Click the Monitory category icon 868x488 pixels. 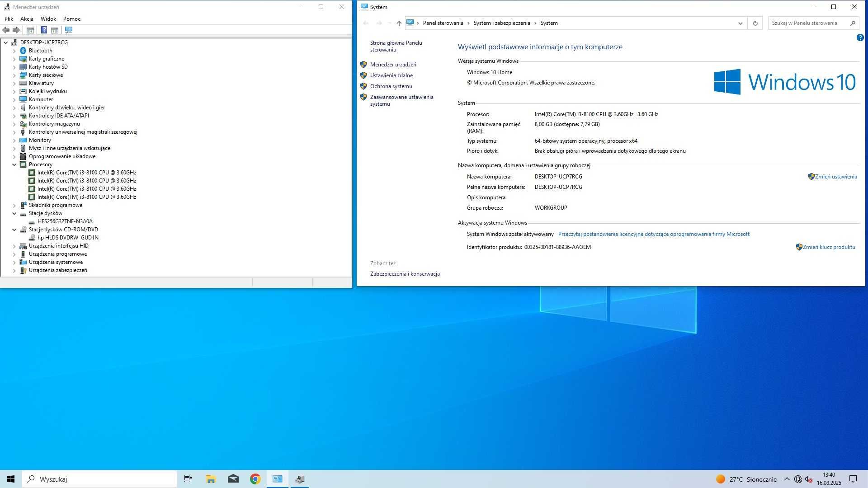pyautogui.click(x=23, y=140)
